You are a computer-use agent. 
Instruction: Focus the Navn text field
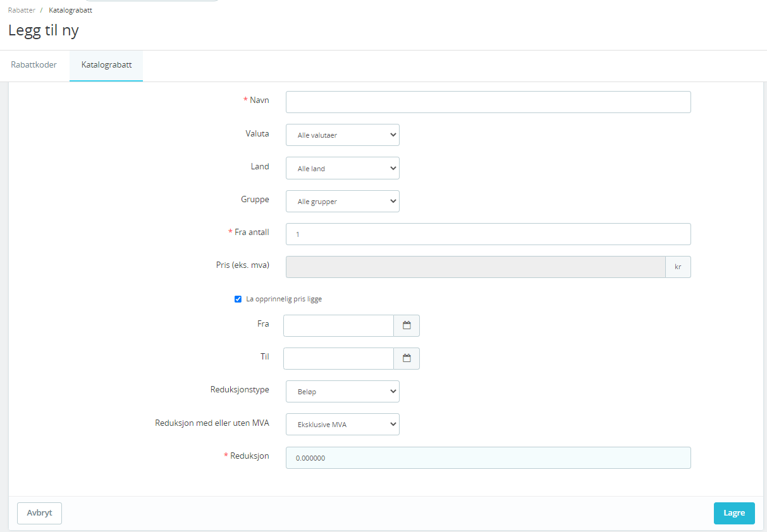point(488,102)
